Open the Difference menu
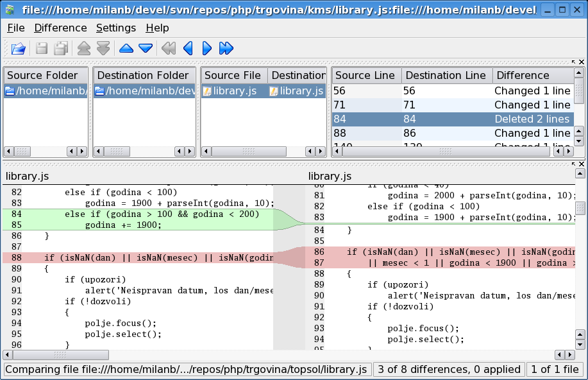588x380 pixels. 60,28
